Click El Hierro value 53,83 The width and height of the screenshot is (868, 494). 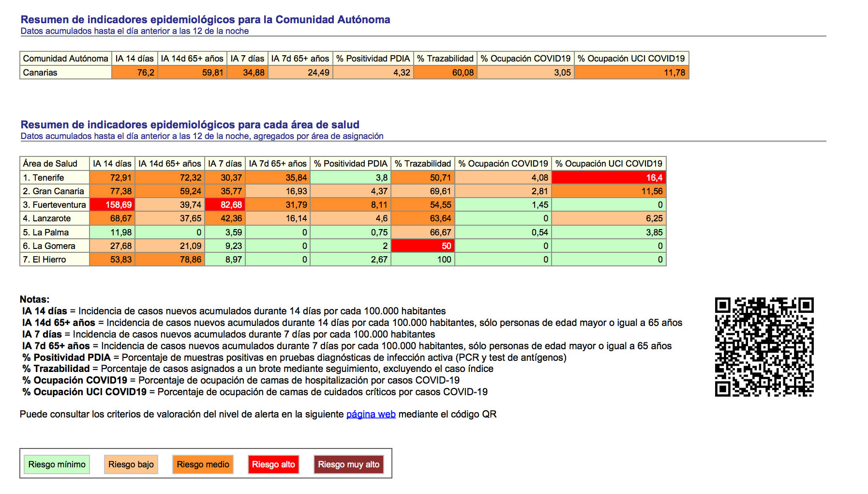click(x=112, y=260)
